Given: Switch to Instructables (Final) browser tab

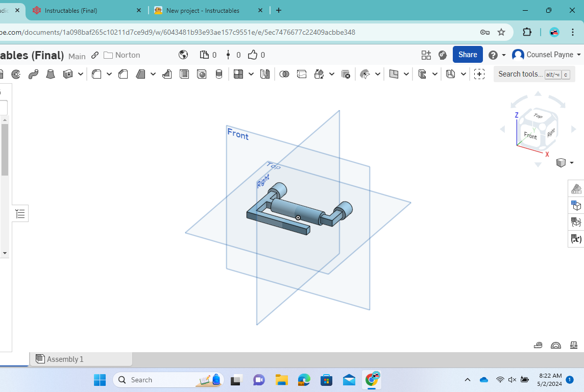Looking at the screenshot, I should (86, 10).
